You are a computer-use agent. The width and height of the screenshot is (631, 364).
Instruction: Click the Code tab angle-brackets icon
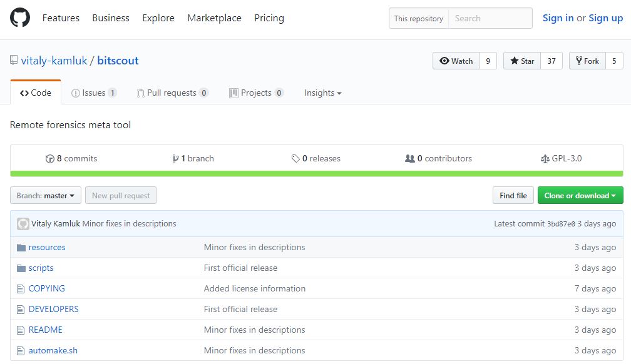coord(24,93)
